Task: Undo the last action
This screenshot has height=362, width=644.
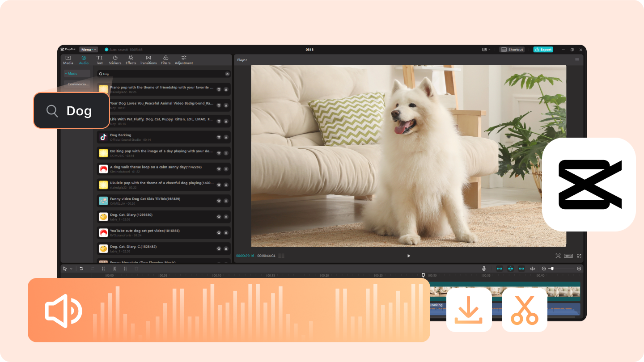Action: click(x=81, y=268)
